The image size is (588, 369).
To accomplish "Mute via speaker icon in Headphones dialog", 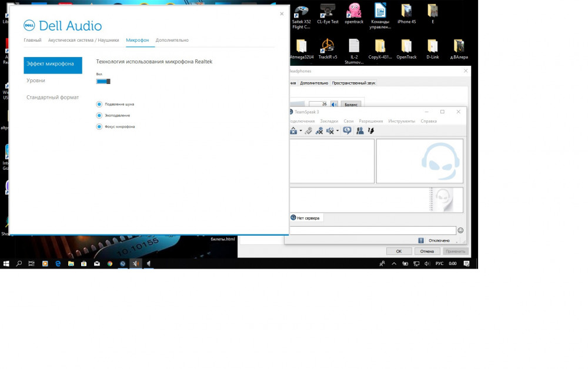I will tap(334, 104).
